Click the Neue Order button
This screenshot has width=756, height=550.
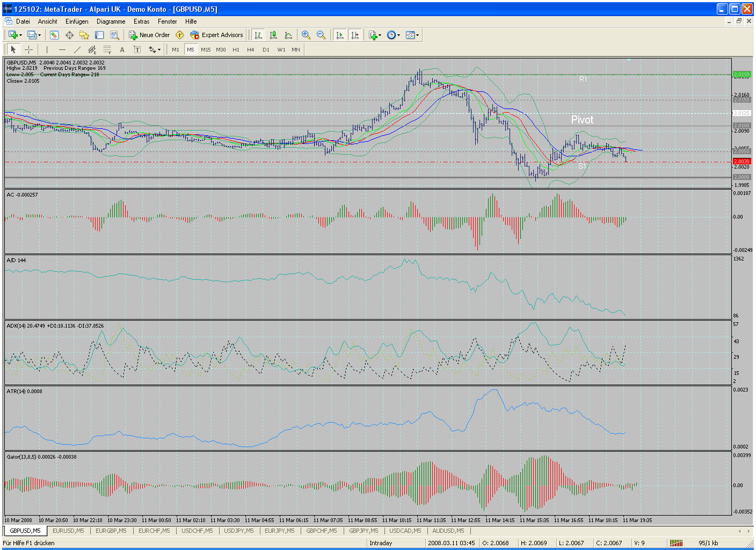[x=149, y=35]
